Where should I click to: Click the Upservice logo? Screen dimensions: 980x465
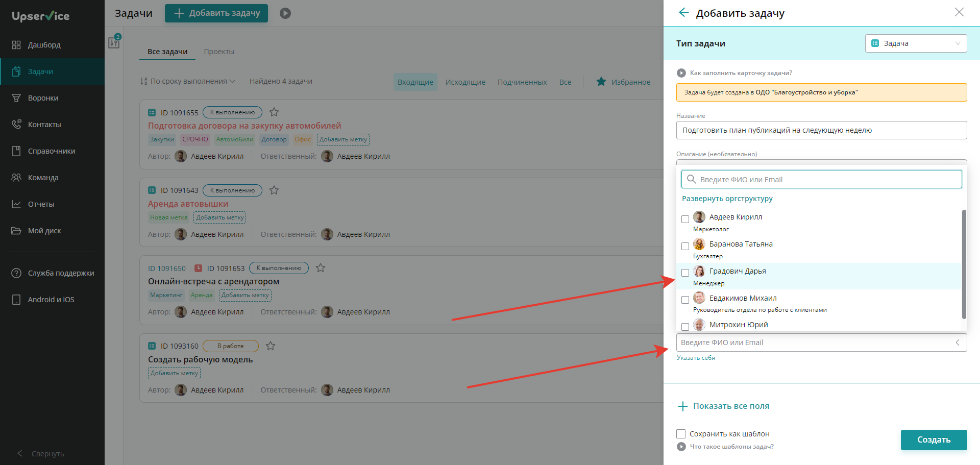41,16
